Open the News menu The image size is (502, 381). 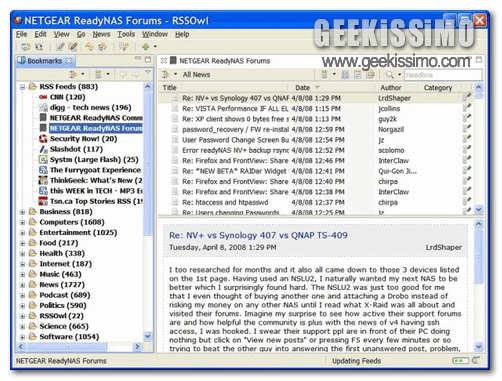[101, 34]
